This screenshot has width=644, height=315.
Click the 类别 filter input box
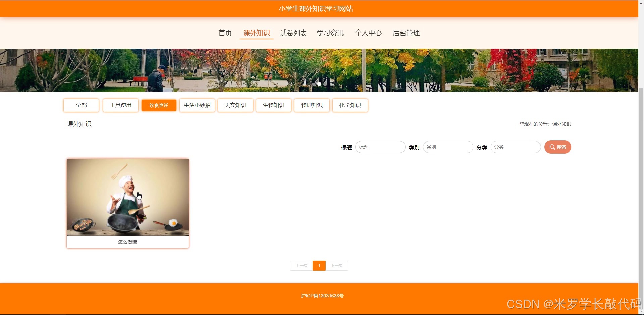click(448, 147)
